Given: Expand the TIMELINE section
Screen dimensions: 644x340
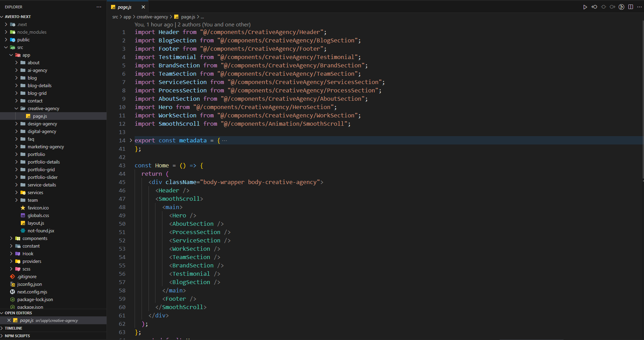Looking at the screenshot, I should click(2, 328).
